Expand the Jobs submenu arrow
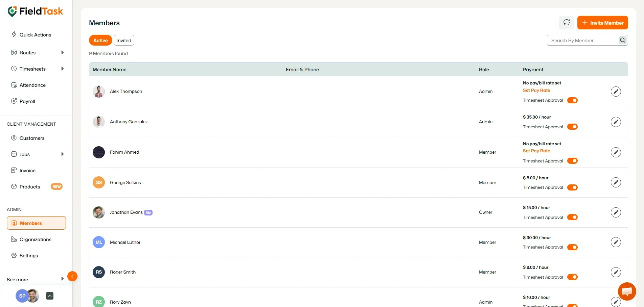 coord(62,154)
